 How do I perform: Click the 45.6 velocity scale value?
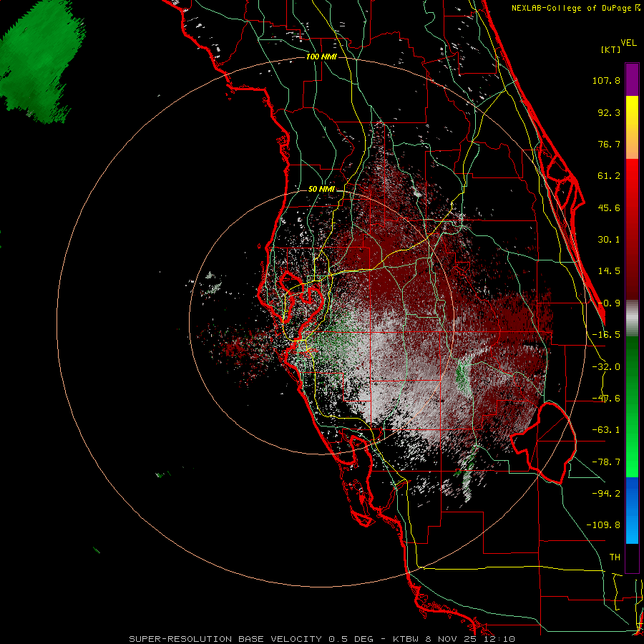coord(609,208)
